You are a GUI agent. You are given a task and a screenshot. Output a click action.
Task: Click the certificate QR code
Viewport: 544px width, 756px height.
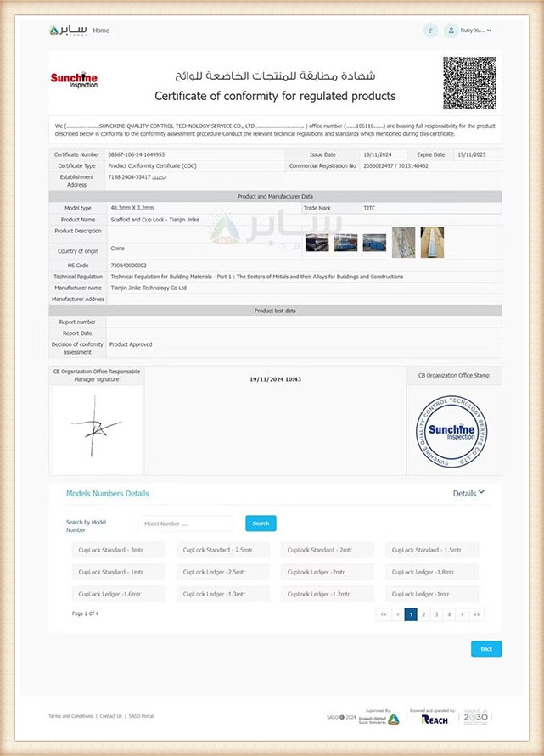[469, 83]
